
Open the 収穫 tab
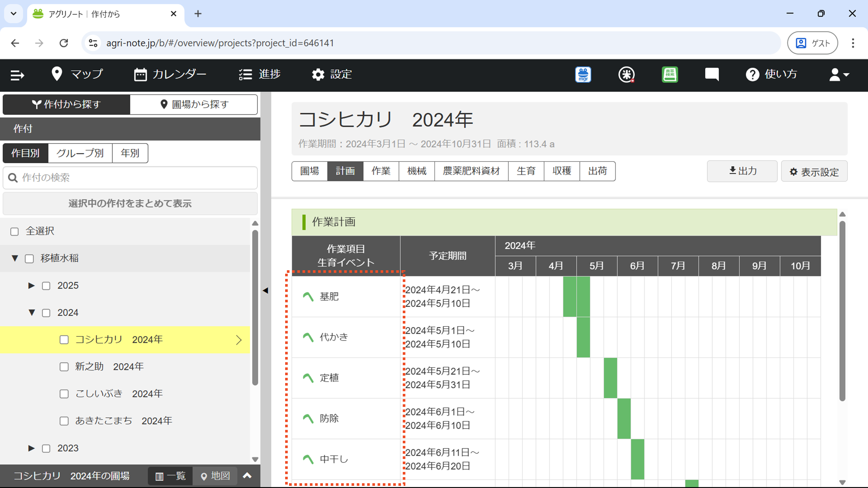tap(562, 171)
